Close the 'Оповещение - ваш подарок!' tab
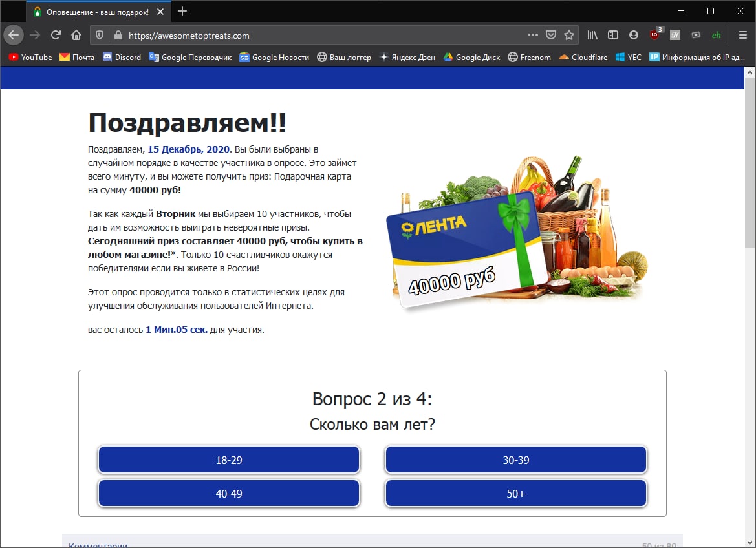Screen dimensions: 756x548 (x=160, y=12)
